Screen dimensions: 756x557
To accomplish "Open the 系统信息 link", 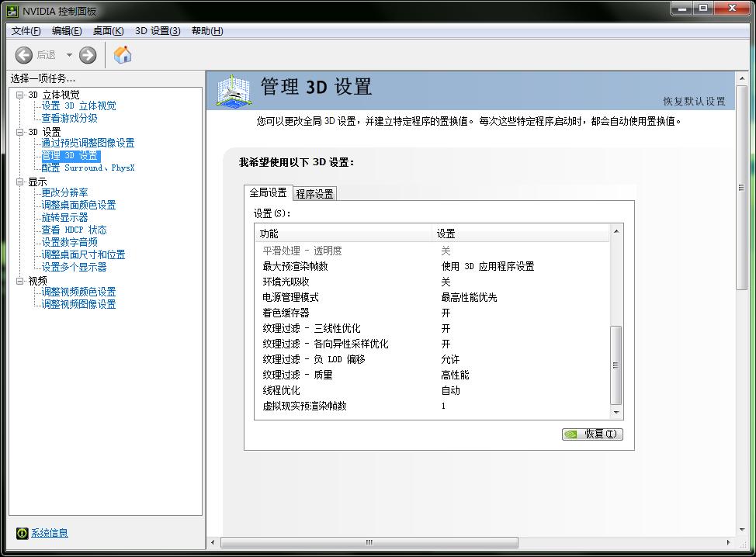I will pos(49,533).
